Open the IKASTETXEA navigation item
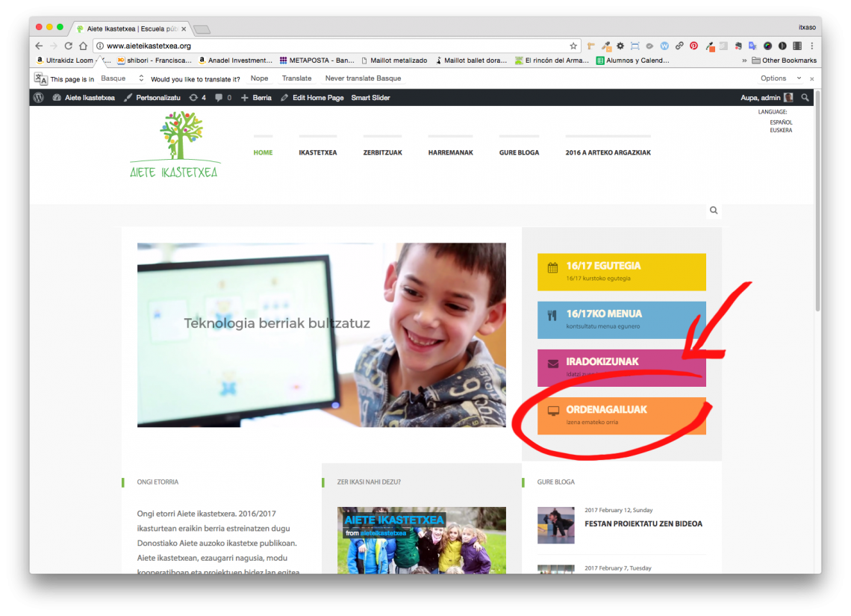 tap(318, 152)
